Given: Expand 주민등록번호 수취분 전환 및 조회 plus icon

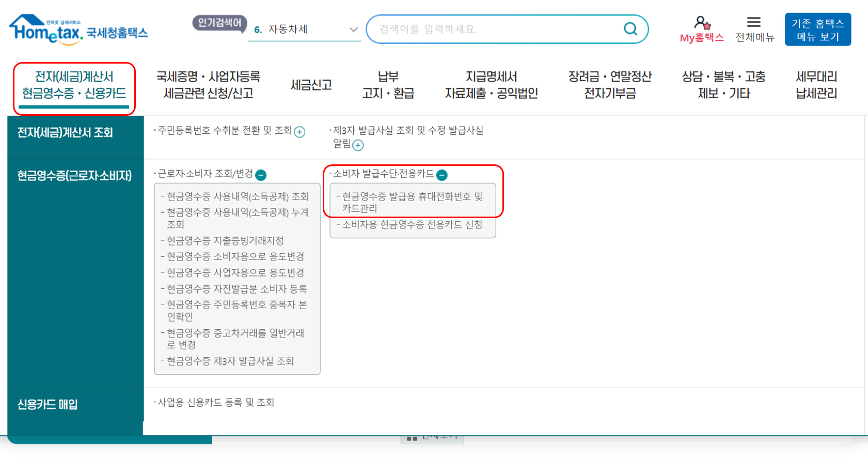Looking at the screenshot, I should click(x=298, y=132).
